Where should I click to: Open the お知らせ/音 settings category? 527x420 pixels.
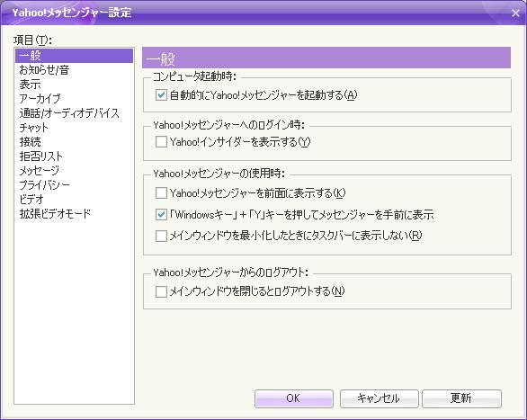[x=74, y=70]
